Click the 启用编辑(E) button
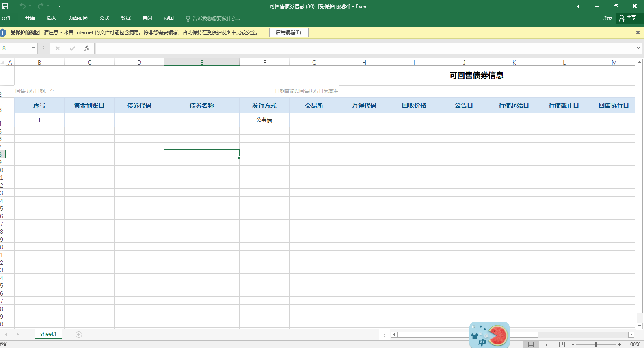 (x=289, y=32)
